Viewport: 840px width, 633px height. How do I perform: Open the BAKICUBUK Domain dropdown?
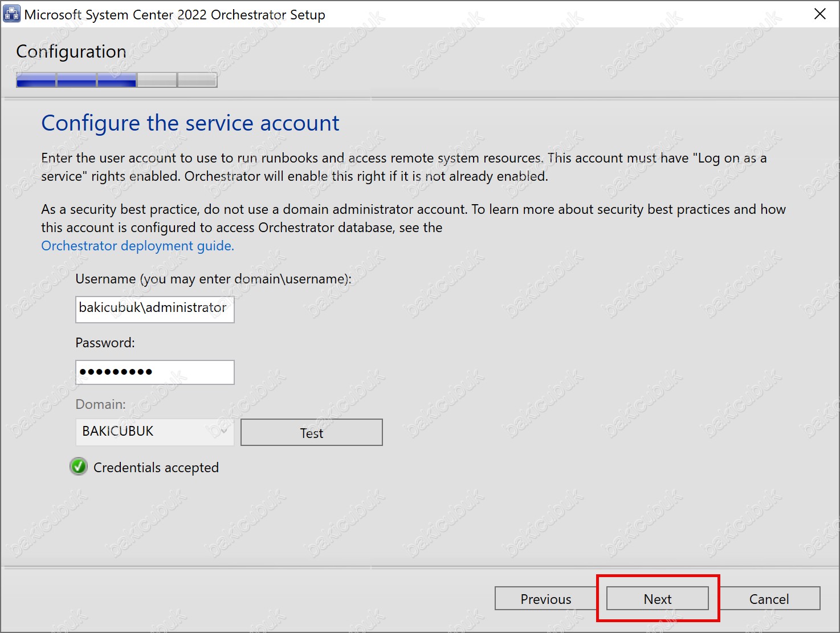point(155,432)
